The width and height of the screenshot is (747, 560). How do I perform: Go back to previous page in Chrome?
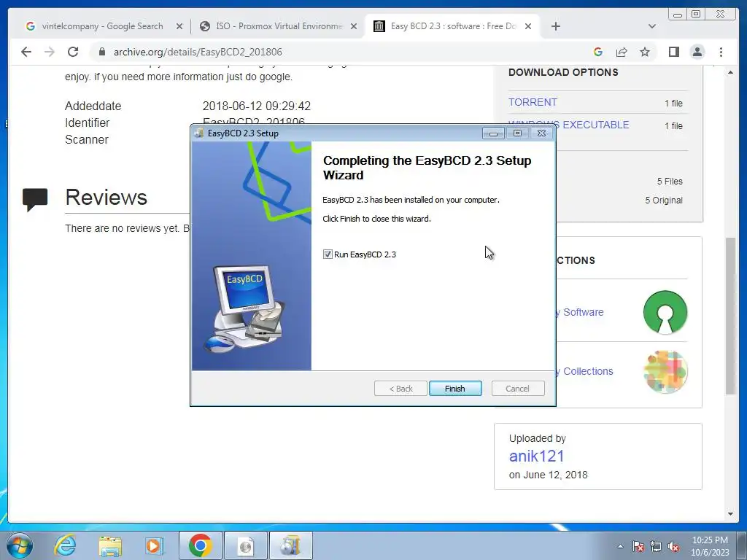(27, 52)
